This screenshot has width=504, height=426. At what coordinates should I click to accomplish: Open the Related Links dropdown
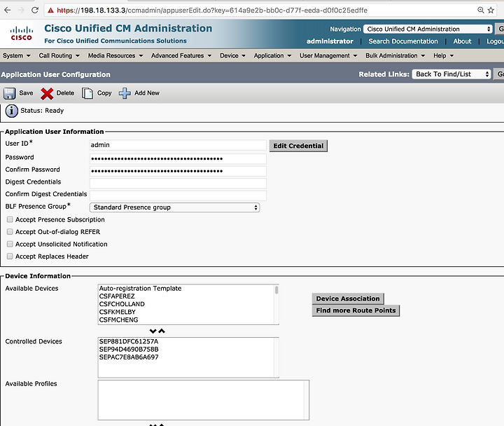451,74
